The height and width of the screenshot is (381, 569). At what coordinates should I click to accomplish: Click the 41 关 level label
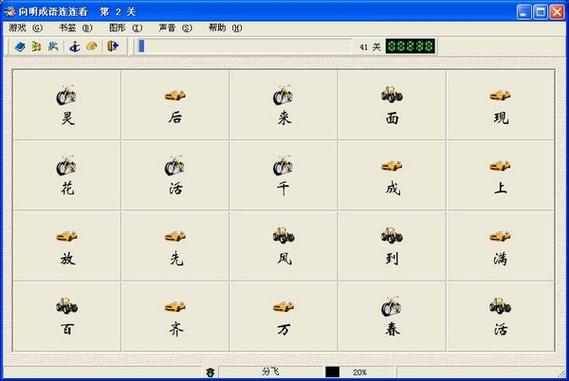pos(370,47)
